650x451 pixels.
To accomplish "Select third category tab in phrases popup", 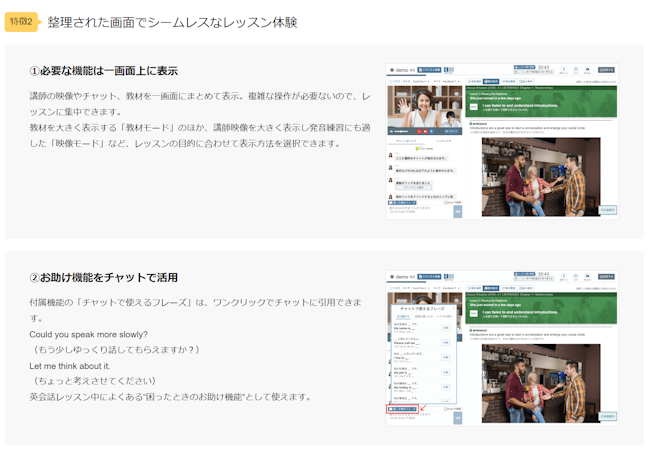I will (x=444, y=316).
